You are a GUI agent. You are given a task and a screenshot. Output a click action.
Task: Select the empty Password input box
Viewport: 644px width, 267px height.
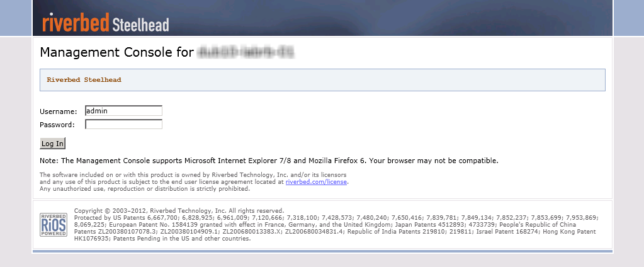click(123, 124)
